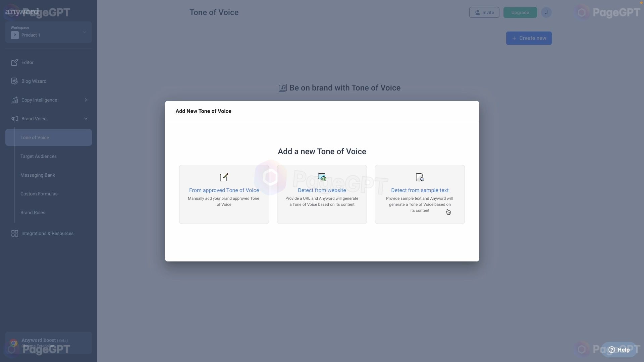Click the 'Detect from website' icon
The width and height of the screenshot is (644, 362).
click(x=322, y=178)
